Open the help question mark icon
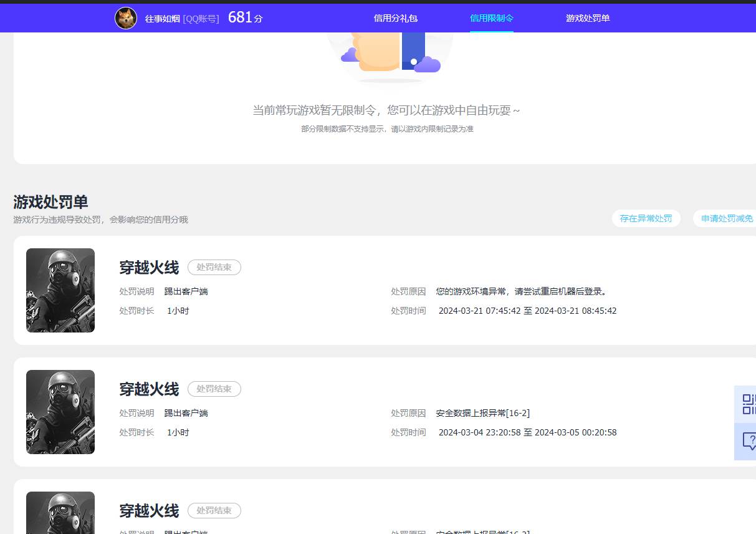Image resolution: width=756 pixels, height=534 pixels. coord(747,442)
